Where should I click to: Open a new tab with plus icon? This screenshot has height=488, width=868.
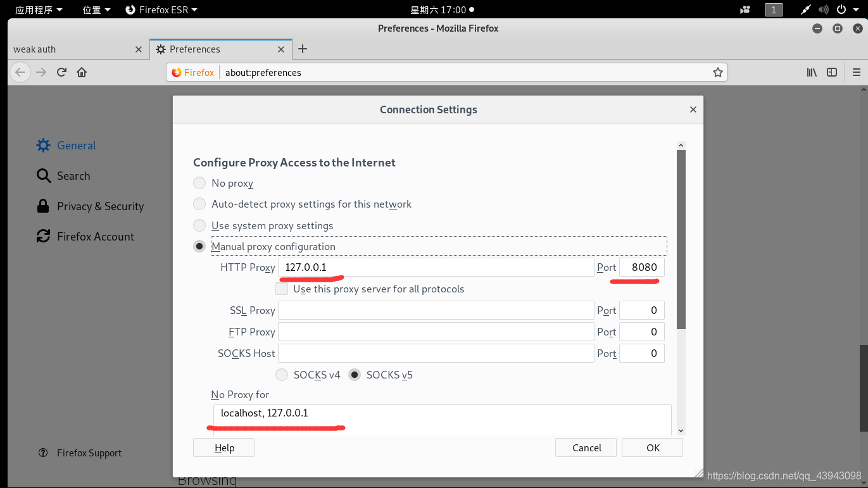point(303,49)
